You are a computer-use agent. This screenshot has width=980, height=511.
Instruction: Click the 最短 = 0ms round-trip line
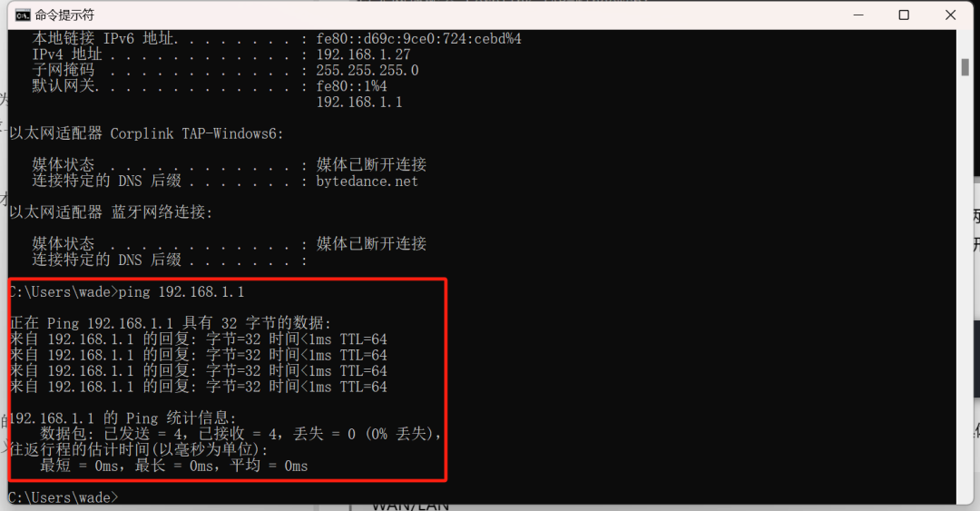click(173, 466)
